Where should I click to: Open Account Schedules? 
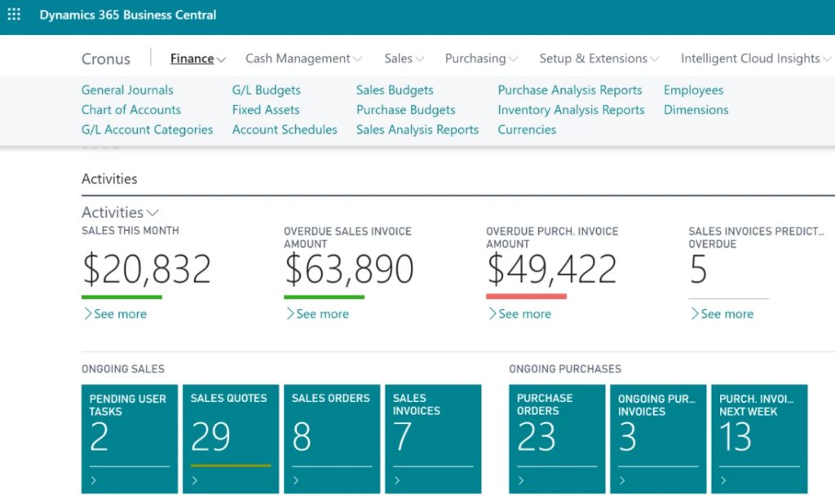(x=285, y=130)
